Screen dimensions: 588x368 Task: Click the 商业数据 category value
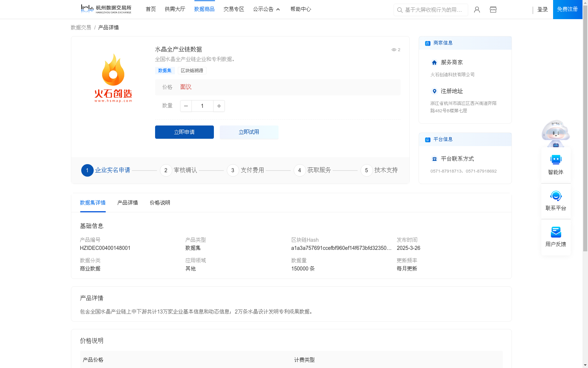pos(90,269)
